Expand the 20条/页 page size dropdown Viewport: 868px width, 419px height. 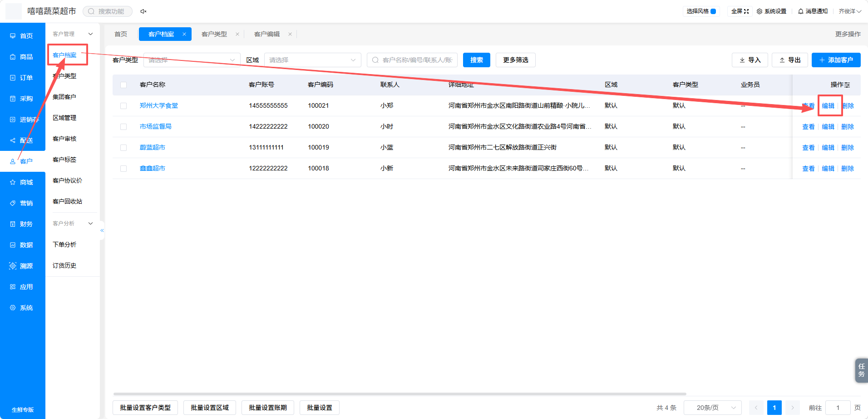[713, 408]
